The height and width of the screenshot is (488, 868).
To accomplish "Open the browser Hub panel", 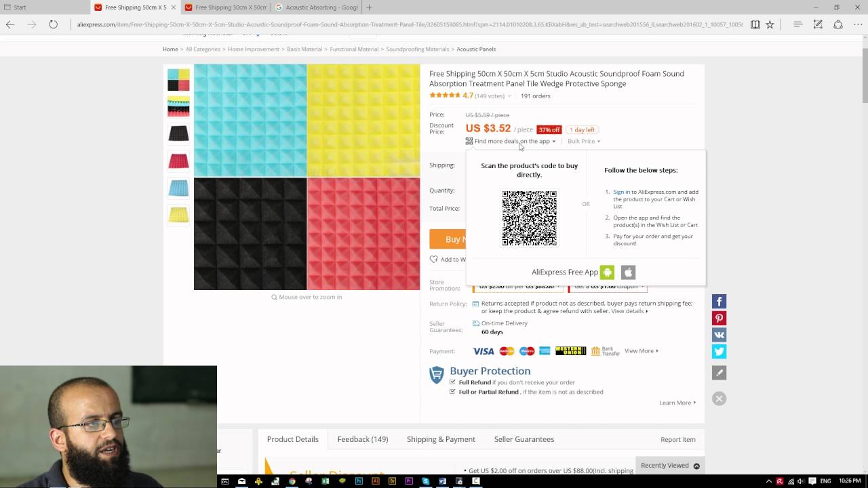I will (798, 24).
